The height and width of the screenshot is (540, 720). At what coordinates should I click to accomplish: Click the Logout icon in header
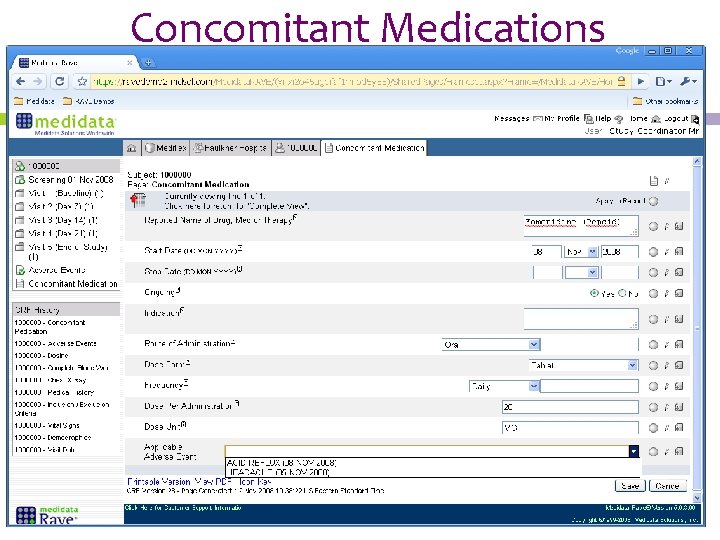pos(695,119)
